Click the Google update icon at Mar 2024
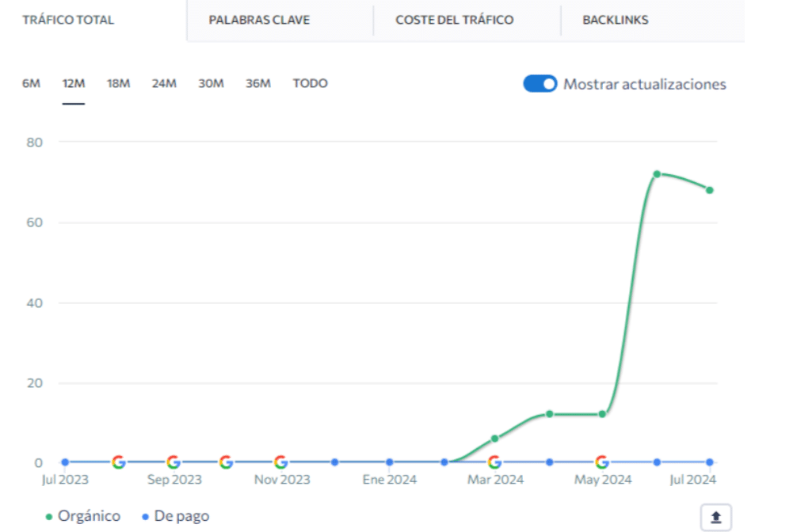 [x=494, y=462]
